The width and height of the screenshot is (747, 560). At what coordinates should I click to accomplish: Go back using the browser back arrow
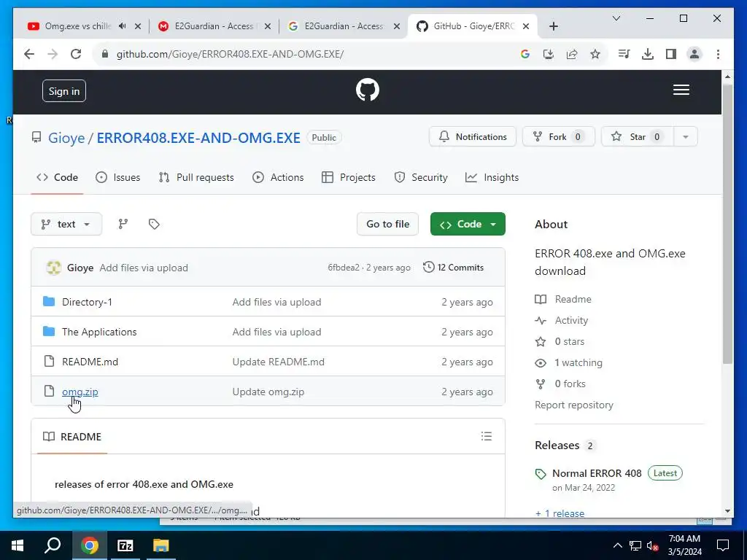[x=29, y=54]
